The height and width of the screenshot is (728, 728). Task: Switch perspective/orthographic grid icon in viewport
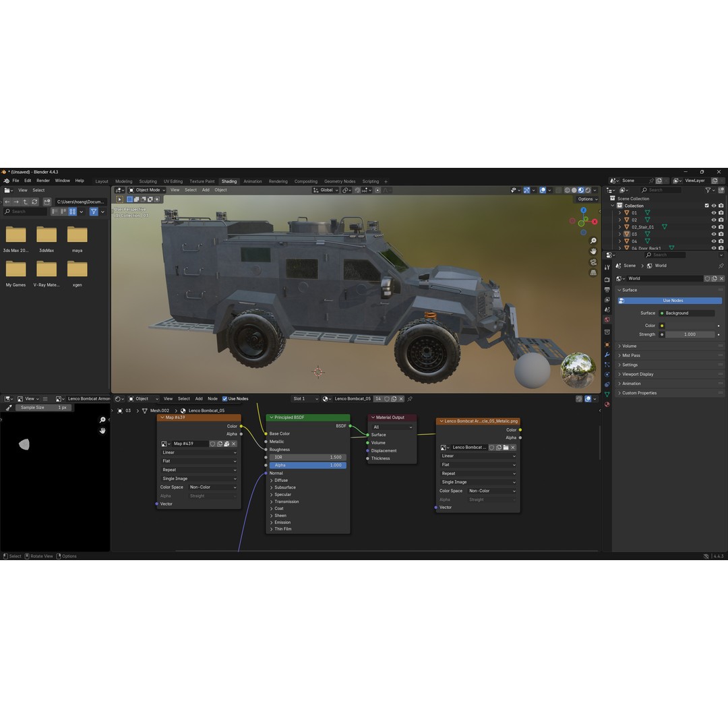coord(593,273)
